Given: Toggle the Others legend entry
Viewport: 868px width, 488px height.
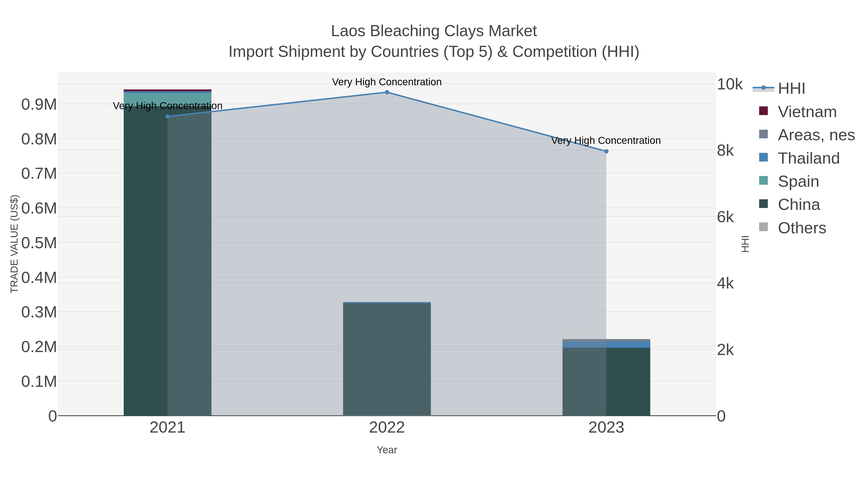Looking at the screenshot, I should pos(792,228).
